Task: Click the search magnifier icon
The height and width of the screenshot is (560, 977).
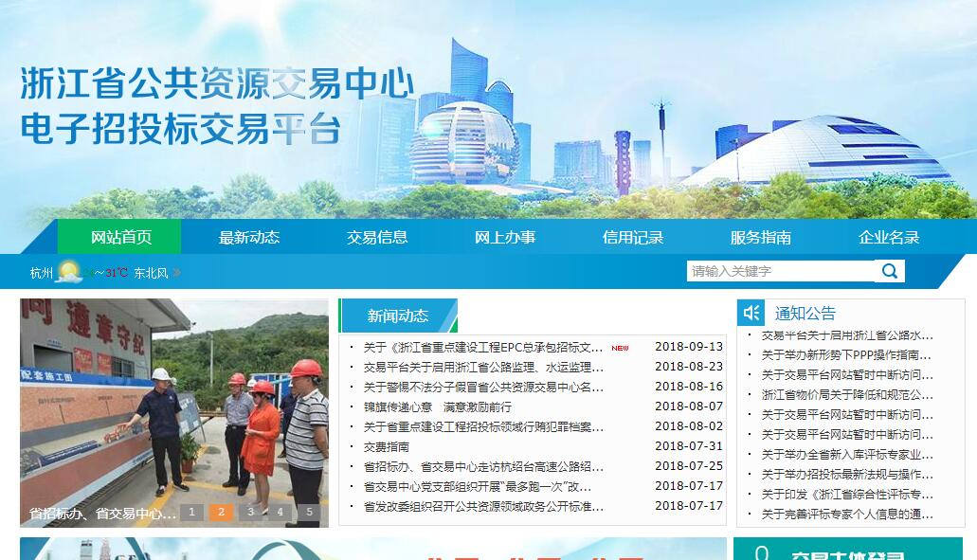Action: (889, 271)
